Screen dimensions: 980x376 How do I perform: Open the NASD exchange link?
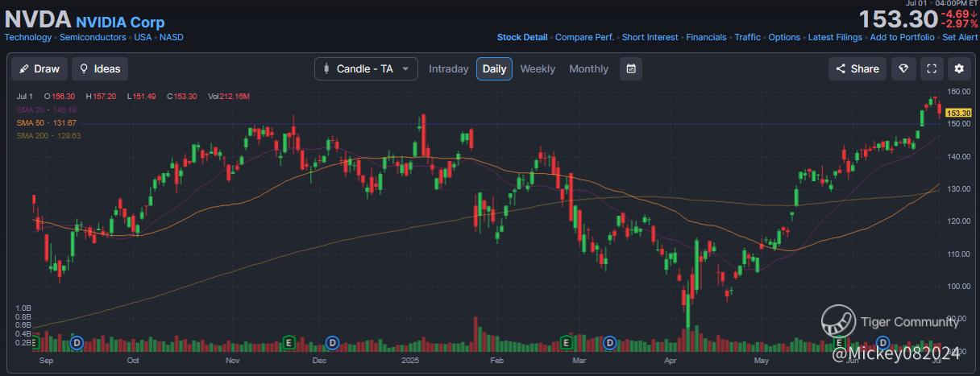point(171,37)
